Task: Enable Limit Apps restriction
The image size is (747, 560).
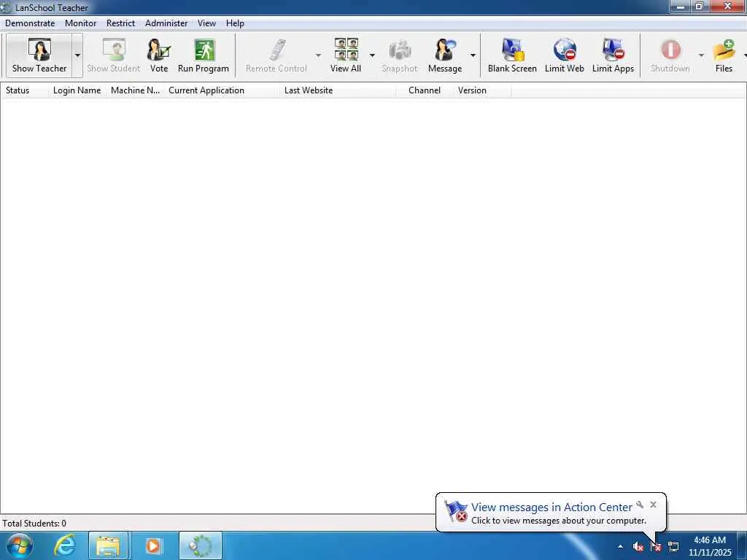Action: pyautogui.click(x=613, y=55)
